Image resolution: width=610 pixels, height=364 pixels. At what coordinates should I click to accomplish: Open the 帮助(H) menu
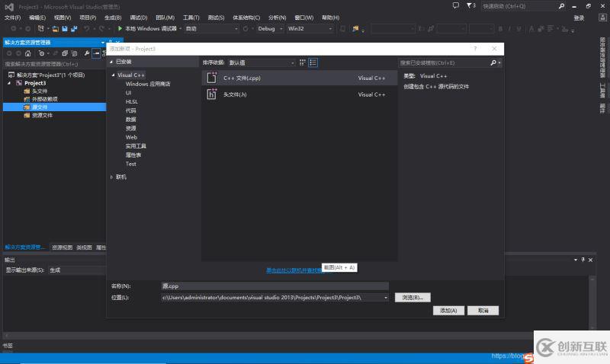[x=330, y=18]
